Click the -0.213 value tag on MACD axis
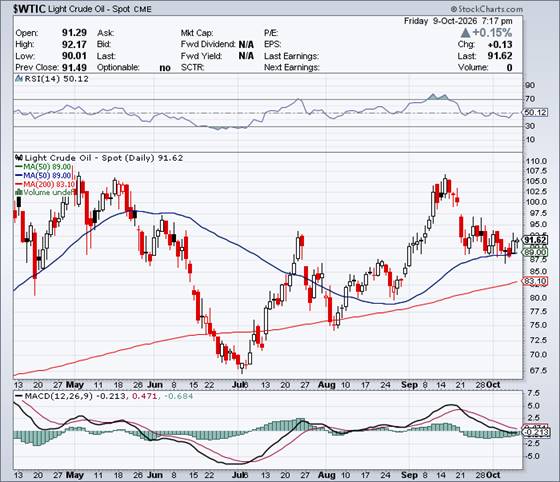560x482 pixels. point(535,432)
